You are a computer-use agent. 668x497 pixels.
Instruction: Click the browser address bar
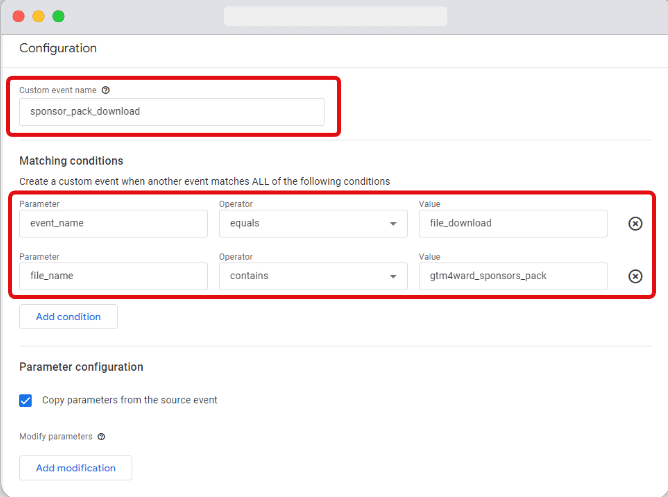[335, 16]
